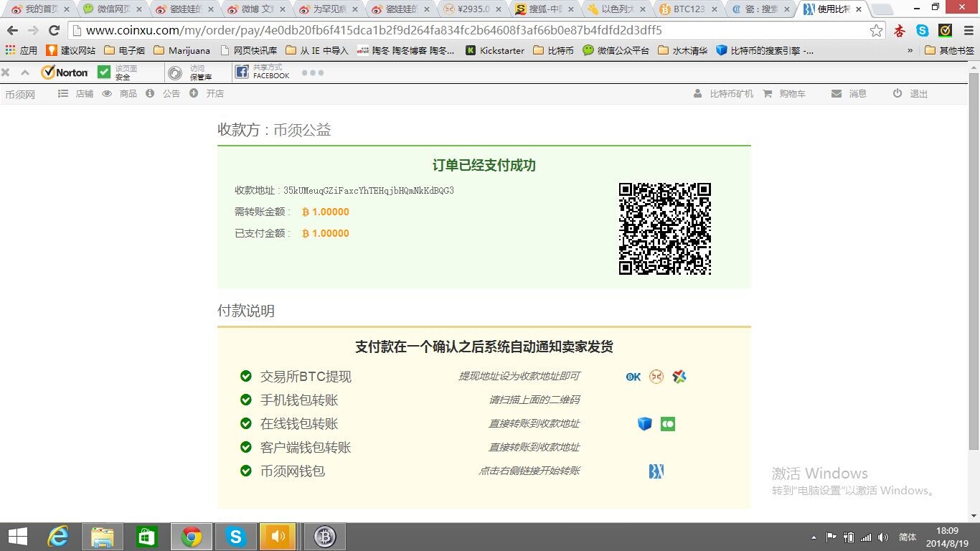Switch to the BTC123 tab
Viewport: 980px width, 551px height.
coord(689,9)
